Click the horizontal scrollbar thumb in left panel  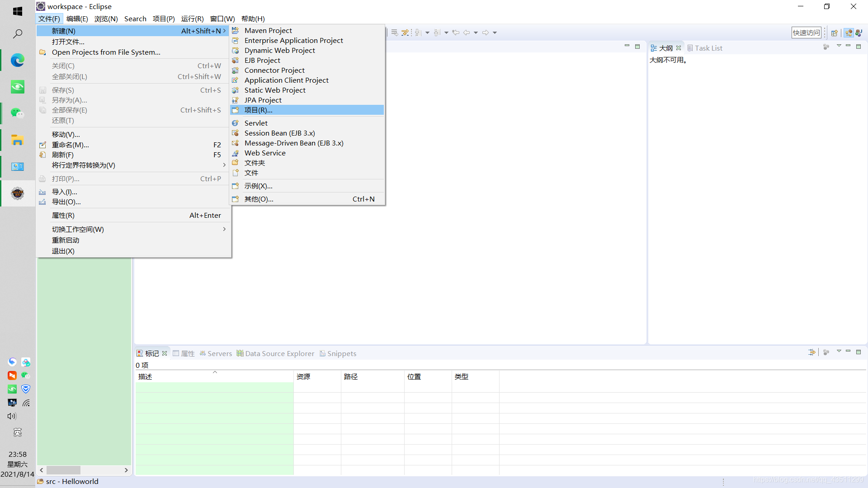pos(63,470)
